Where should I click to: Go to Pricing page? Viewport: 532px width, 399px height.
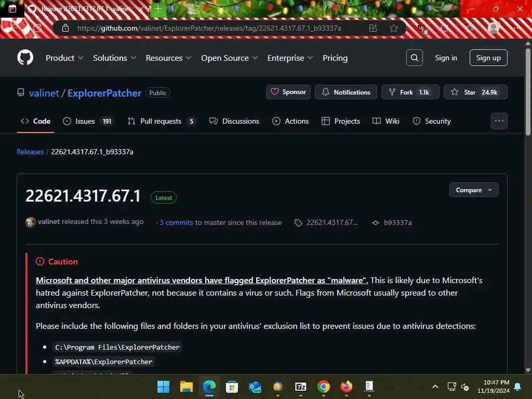[x=335, y=58]
